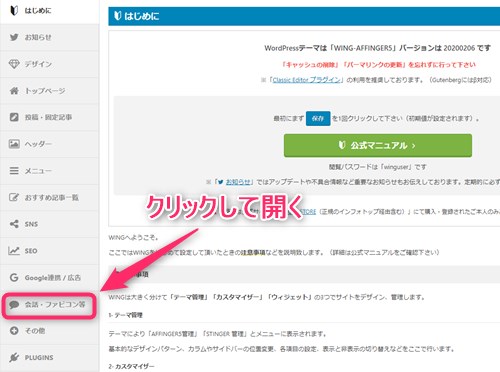Image resolution: width=500 pixels, height=372 pixels.
Task: Click the STORE link in the license note
Action: point(308,212)
